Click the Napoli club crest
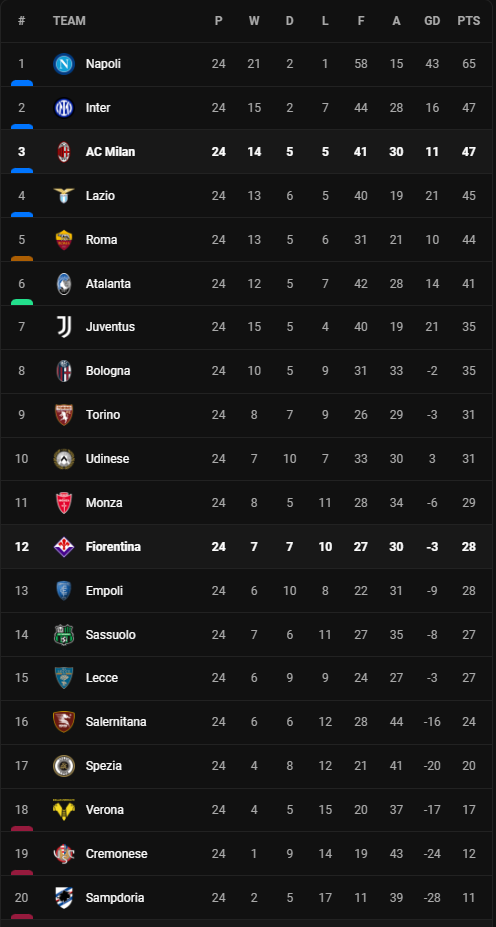 (64, 64)
